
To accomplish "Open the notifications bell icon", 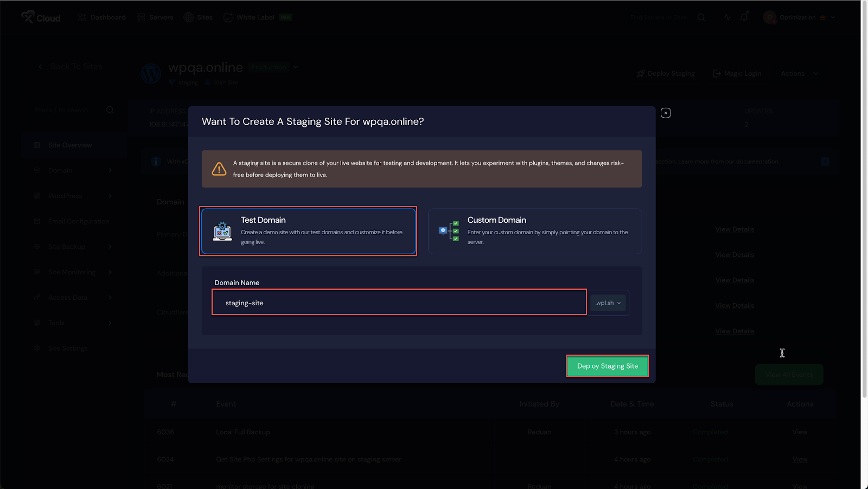I will pyautogui.click(x=744, y=17).
